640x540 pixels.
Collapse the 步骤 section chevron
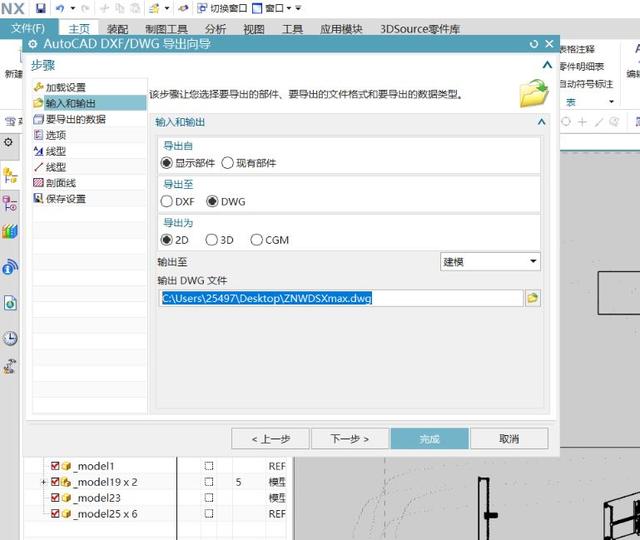pyautogui.click(x=547, y=65)
